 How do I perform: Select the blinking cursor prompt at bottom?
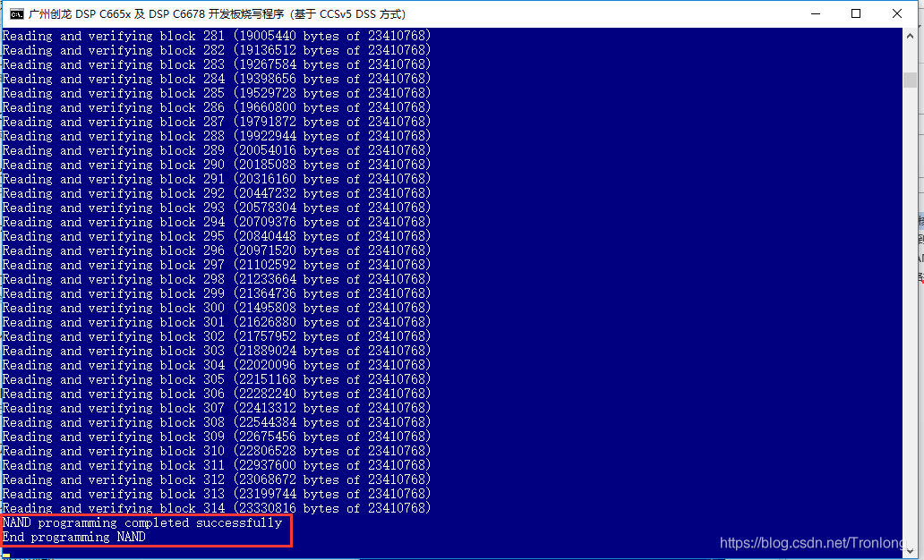pyautogui.click(x=6, y=555)
